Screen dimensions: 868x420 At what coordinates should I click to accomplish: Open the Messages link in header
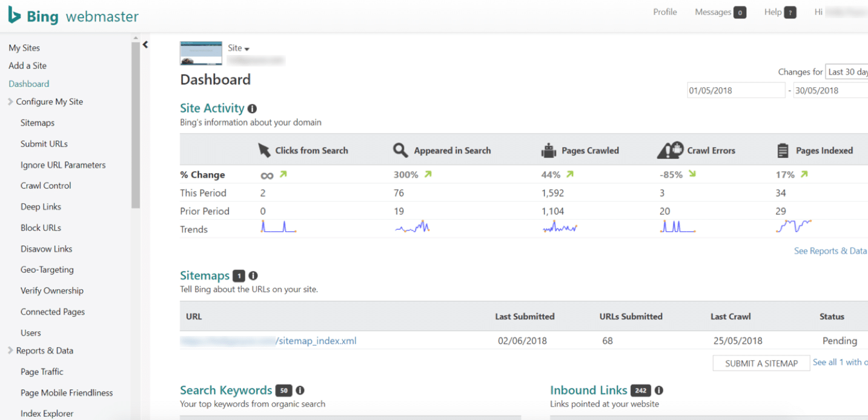713,12
